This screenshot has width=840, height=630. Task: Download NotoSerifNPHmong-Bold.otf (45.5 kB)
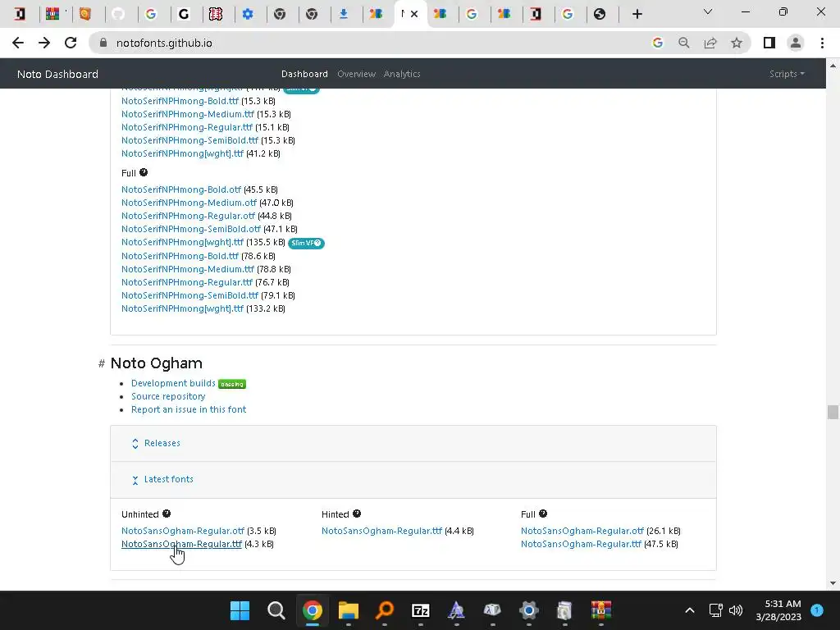click(x=181, y=189)
